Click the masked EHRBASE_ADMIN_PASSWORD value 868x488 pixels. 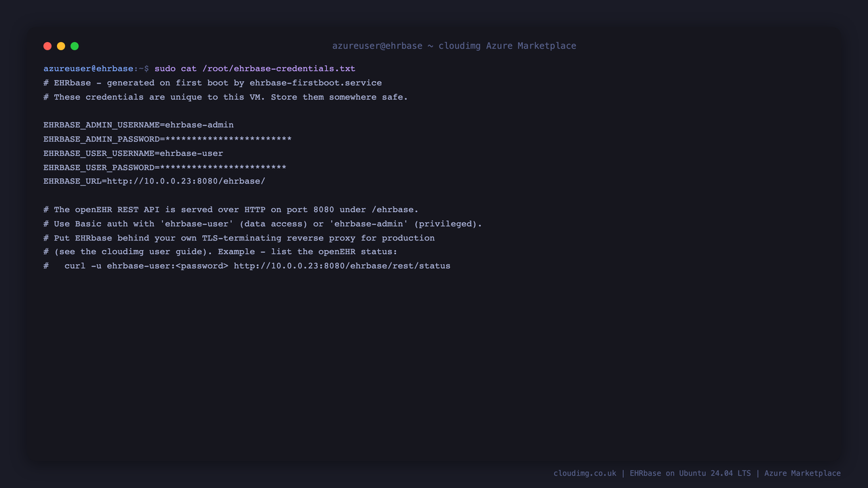[x=229, y=139]
